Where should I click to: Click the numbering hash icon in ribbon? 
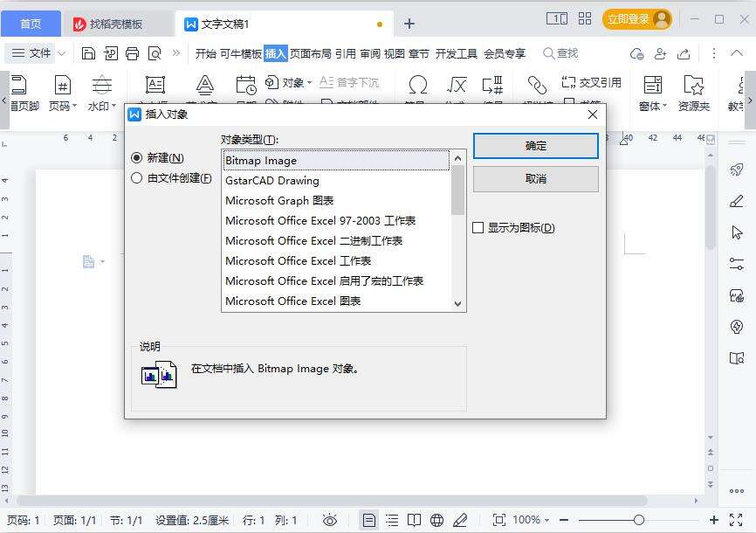coord(492,85)
